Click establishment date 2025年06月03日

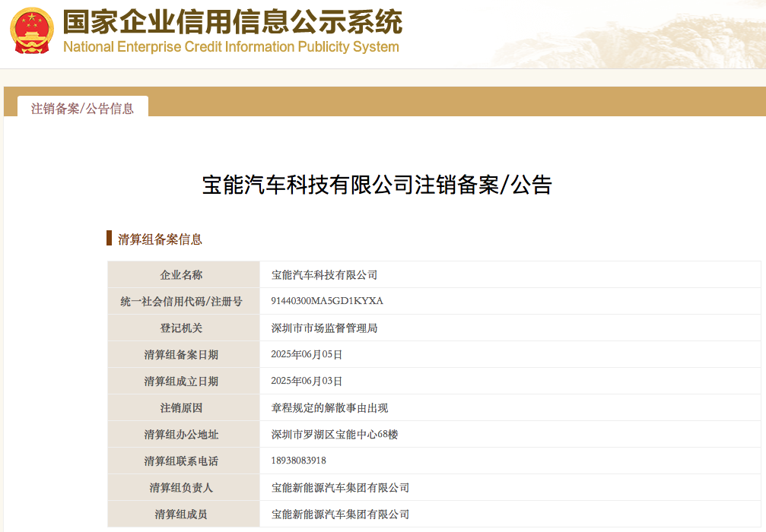coord(307,381)
